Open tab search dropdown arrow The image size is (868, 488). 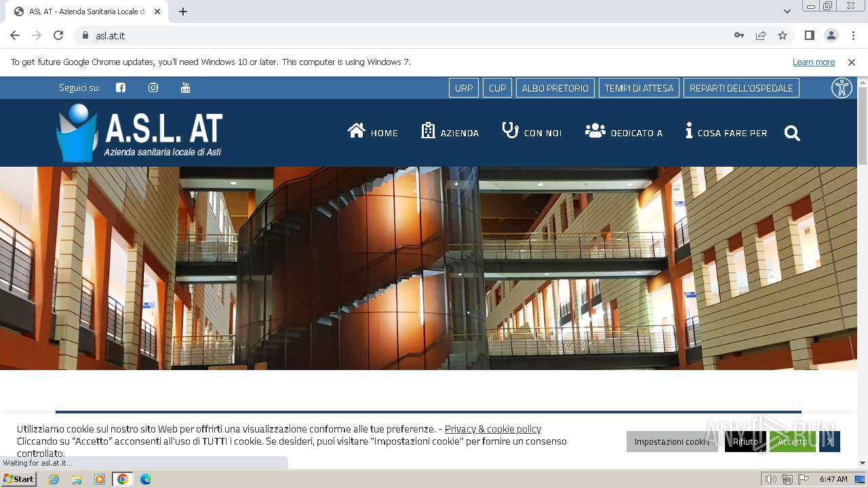click(x=787, y=12)
